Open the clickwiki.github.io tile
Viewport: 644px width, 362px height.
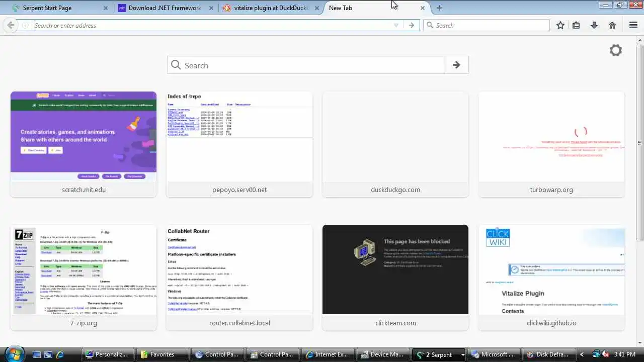(x=551, y=278)
